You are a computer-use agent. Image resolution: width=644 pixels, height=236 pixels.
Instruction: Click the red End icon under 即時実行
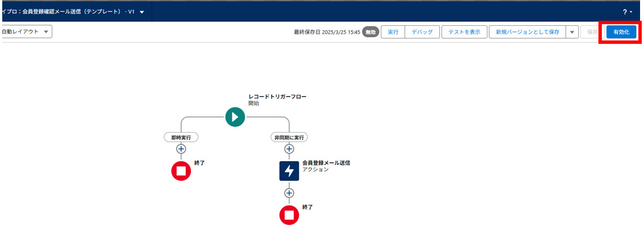(x=181, y=171)
